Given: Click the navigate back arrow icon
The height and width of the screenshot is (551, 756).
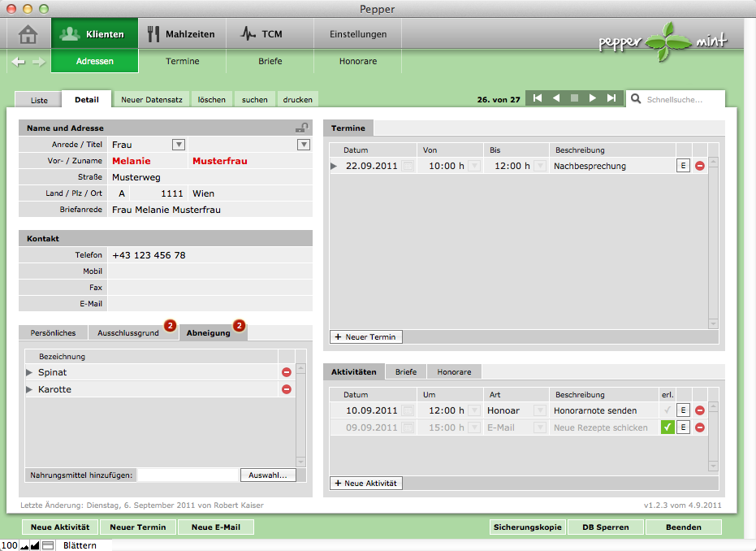Looking at the screenshot, I should point(18,62).
